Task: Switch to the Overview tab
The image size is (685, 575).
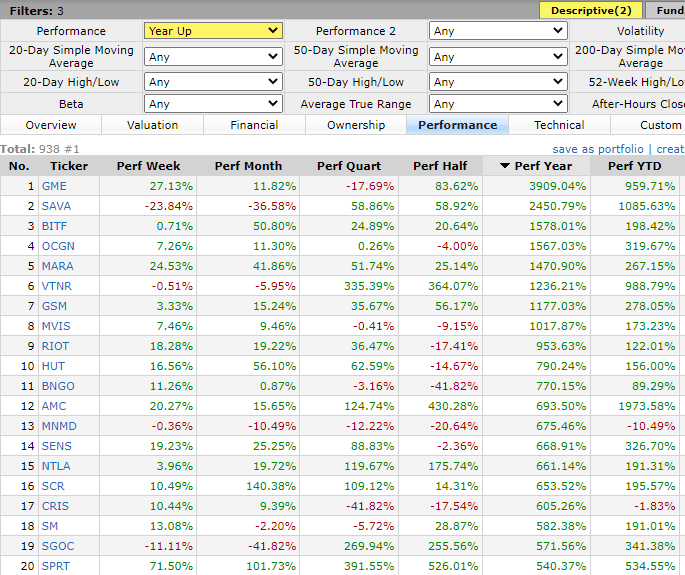Action: pos(51,125)
